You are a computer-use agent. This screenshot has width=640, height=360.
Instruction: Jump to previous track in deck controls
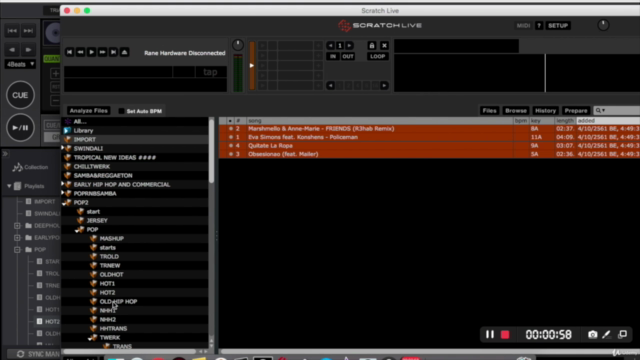69,52
